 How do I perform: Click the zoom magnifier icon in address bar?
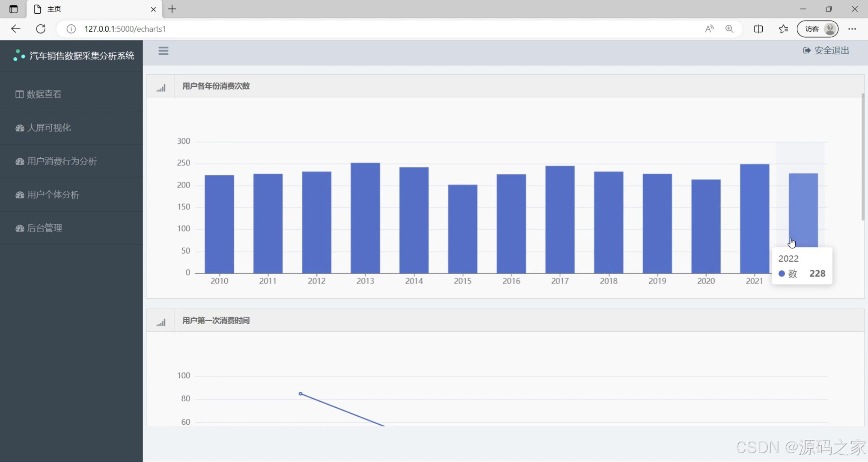point(729,29)
